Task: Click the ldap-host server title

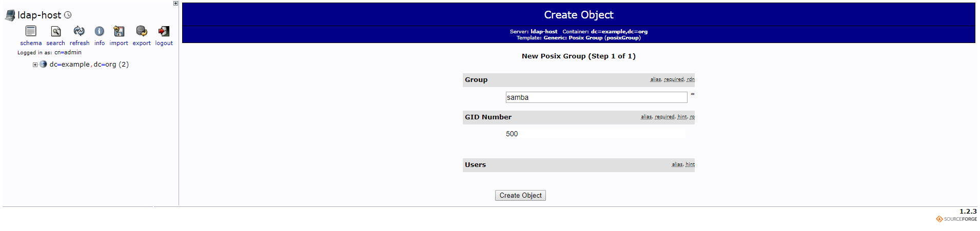Action: [39, 15]
